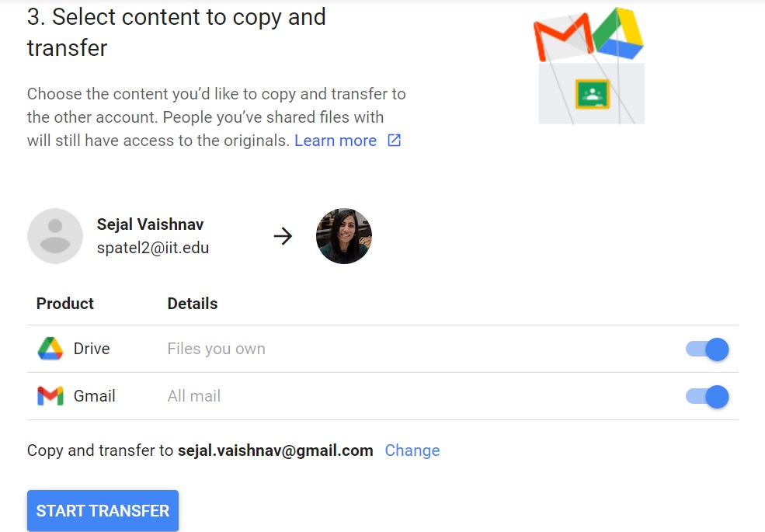765x532 pixels.
Task: Click the arrow between the two accounts
Action: (x=283, y=235)
